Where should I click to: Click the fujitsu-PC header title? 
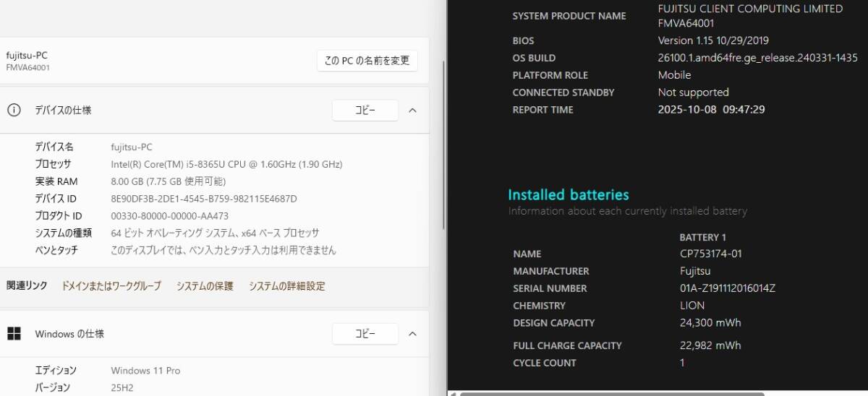(x=27, y=55)
